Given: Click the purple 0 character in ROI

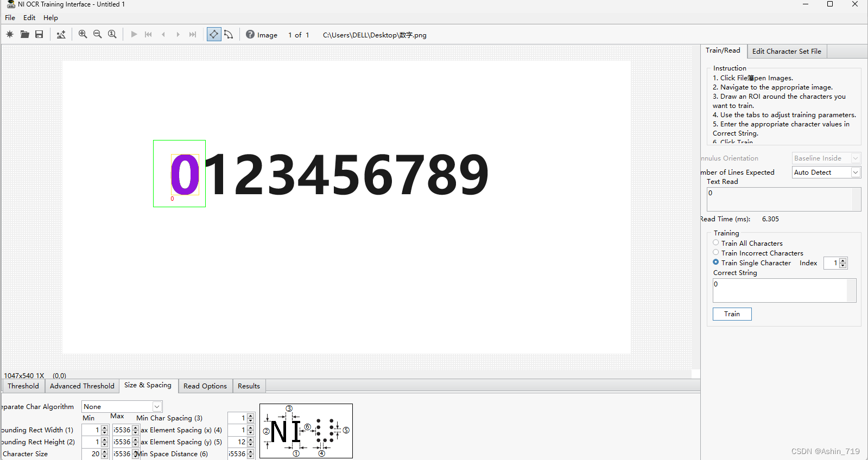Looking at the screenshot, I should (x=185, y=174).
